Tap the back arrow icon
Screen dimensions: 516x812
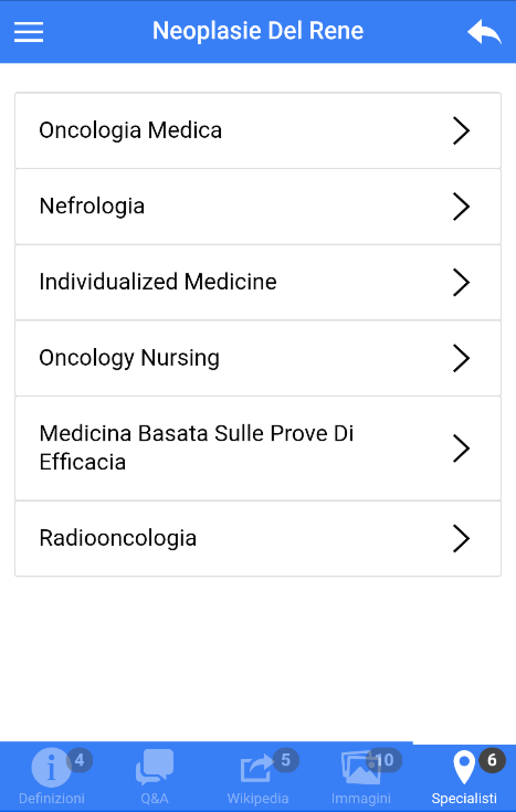coord(484,33)
